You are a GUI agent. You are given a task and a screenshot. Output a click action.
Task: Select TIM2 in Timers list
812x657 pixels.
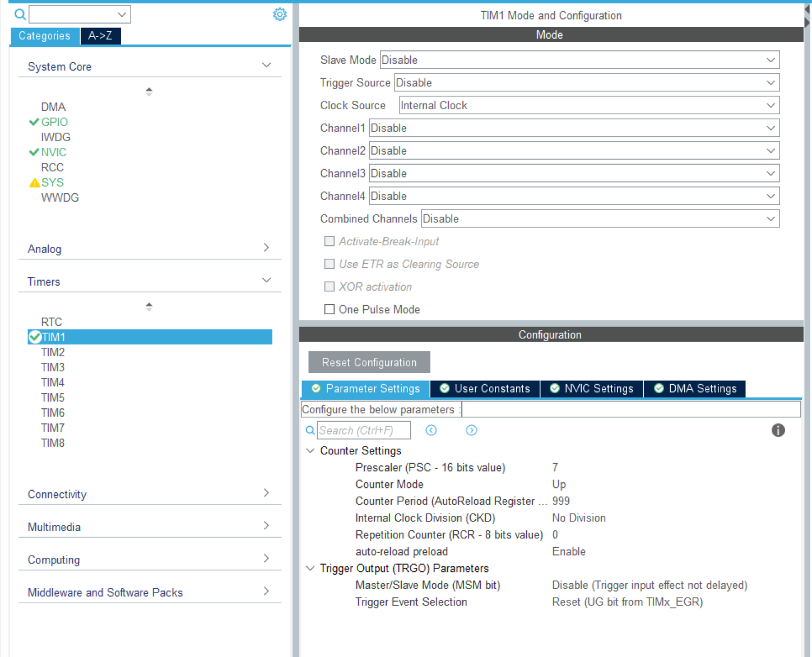53,352
